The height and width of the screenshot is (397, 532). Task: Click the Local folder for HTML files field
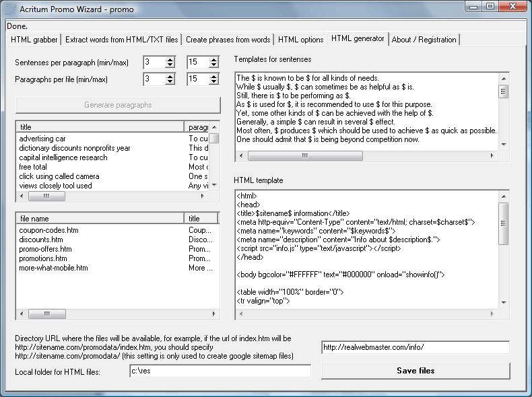[x=220, y=371]
